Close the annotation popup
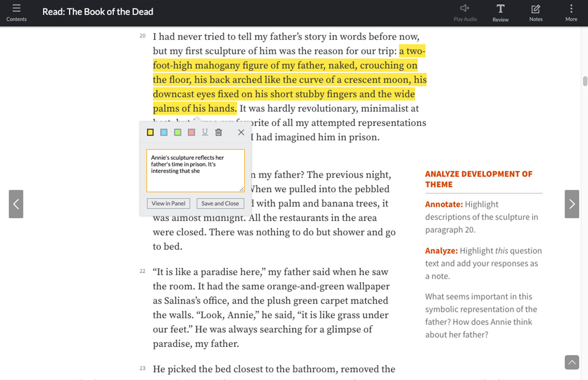This screenshot has width=588, height=380. (241, 132)
